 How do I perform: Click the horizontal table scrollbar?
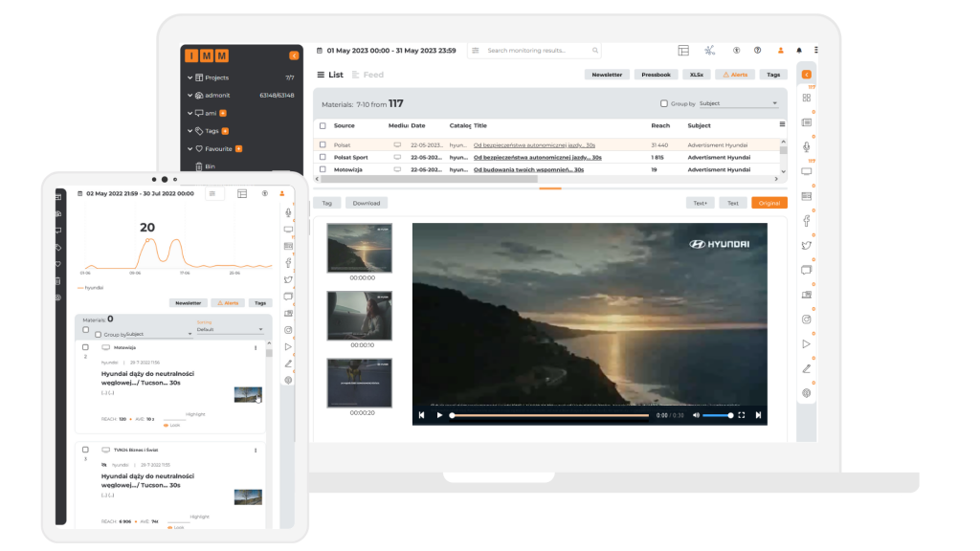[x=429, y=179]
